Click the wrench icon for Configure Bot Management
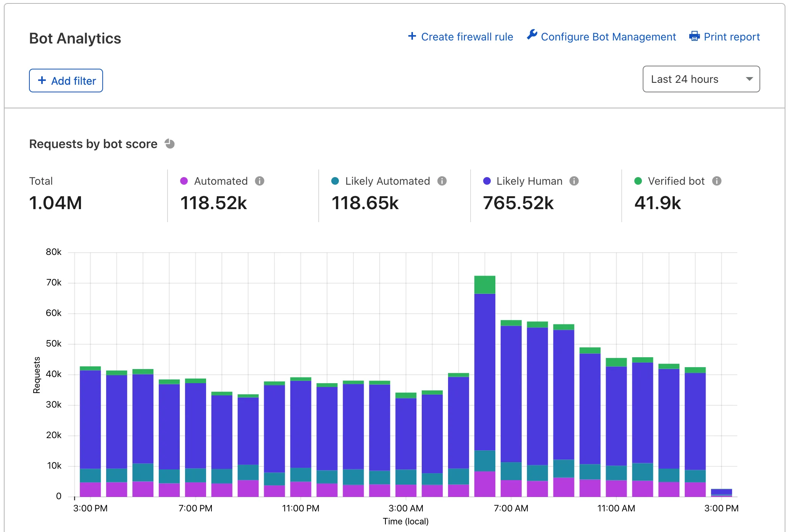Image resolution: width=790 pixels, height=532 pixels. point(532,35)
